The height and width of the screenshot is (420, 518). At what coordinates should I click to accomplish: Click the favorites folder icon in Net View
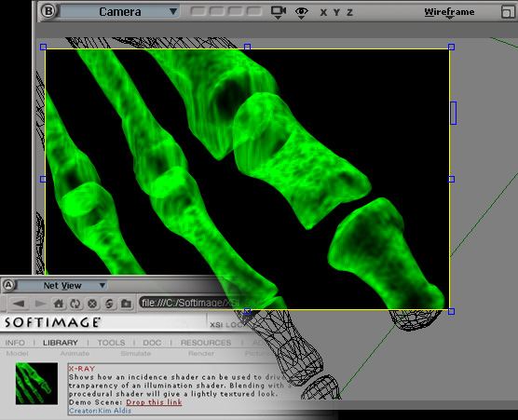[126, 303]
